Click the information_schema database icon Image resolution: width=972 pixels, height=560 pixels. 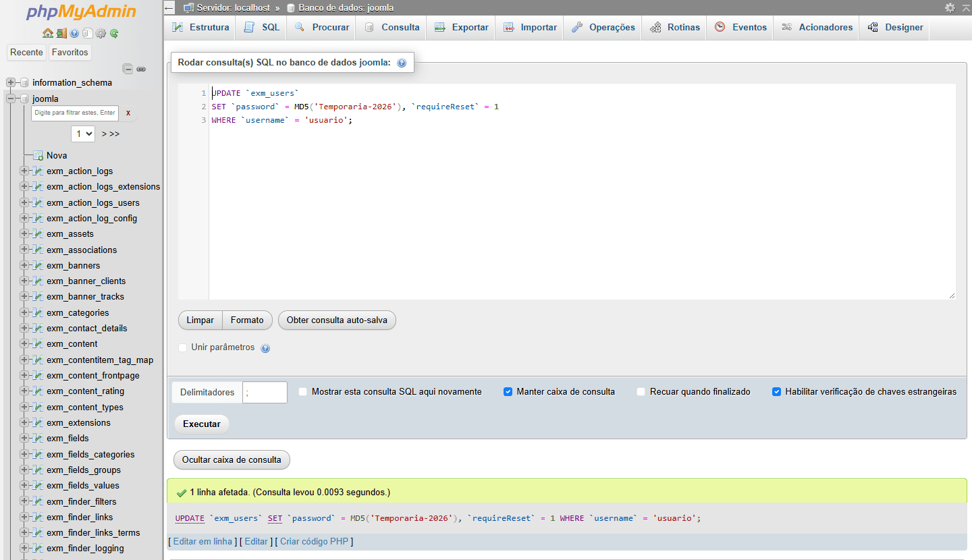click(x=25, y=82)
